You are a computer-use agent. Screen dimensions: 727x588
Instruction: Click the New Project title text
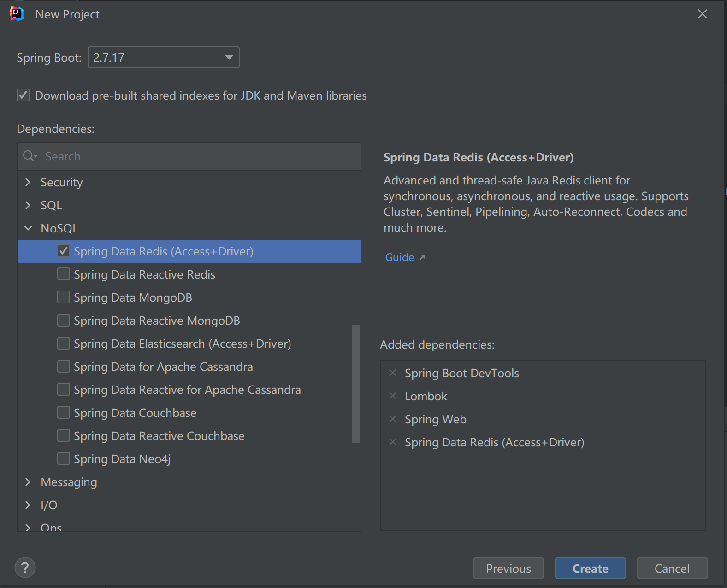tap(67, 14)
